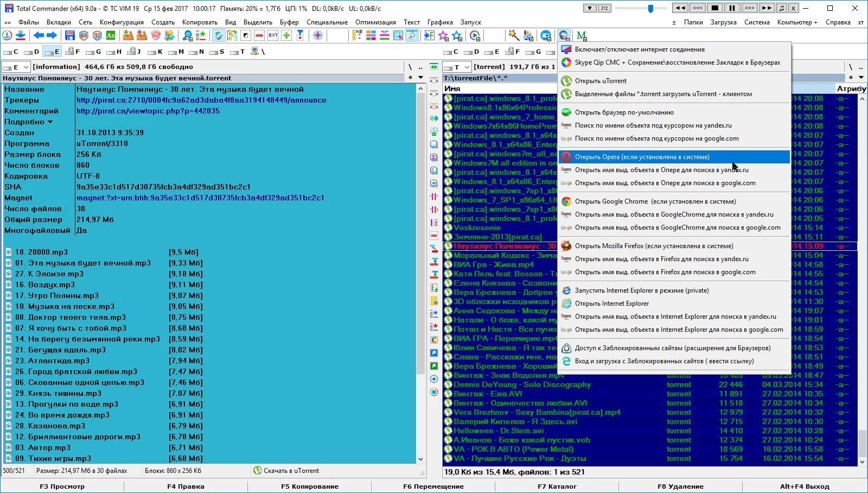Choose 'Открыть Internet Explorer' menu entry

674,304
